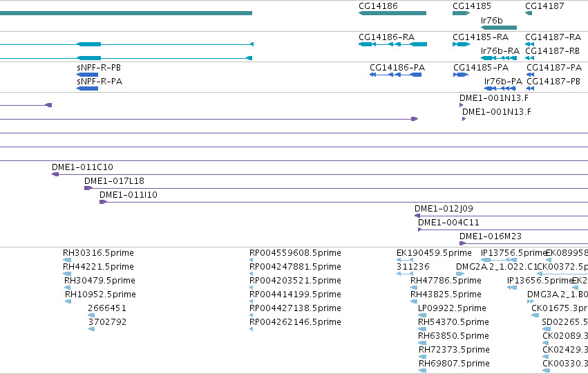Click the DME1-012J09 clone label
This screenshot has width=588, height=374.
pos(444,209)
